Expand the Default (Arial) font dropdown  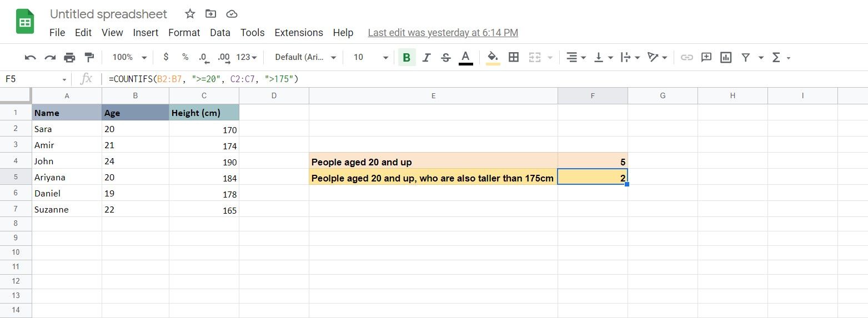point(306,57)
